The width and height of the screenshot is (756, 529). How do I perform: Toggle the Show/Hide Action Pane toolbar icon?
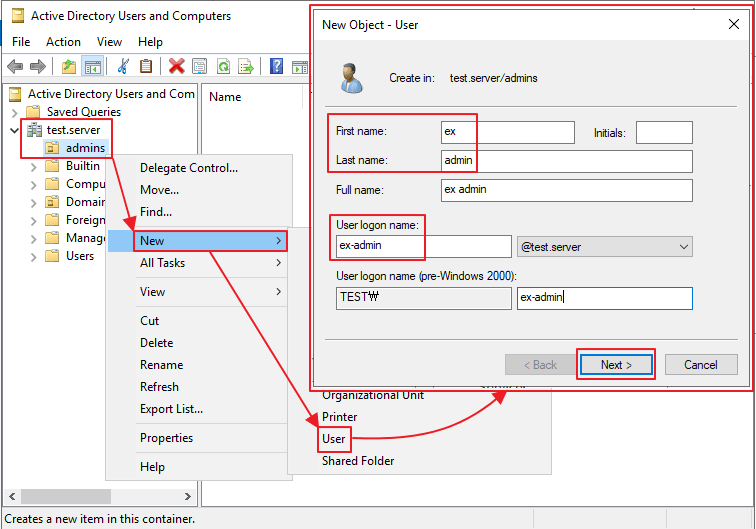[299, 67]
